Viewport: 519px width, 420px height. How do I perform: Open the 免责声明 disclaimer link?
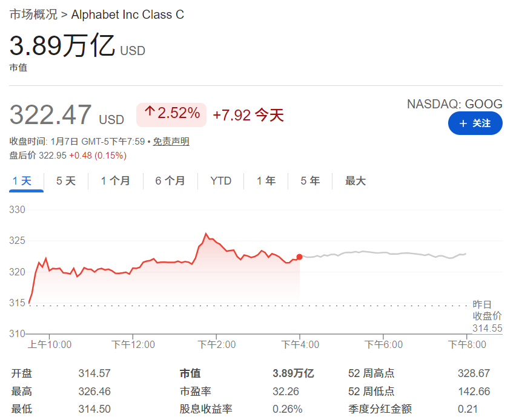click(171, 141)
